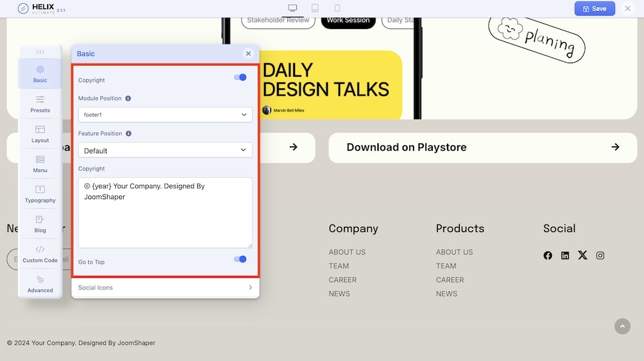This screenshot has width=644, height=361.
Task: Select desktop preview device icon
Action: click(292, 8)
